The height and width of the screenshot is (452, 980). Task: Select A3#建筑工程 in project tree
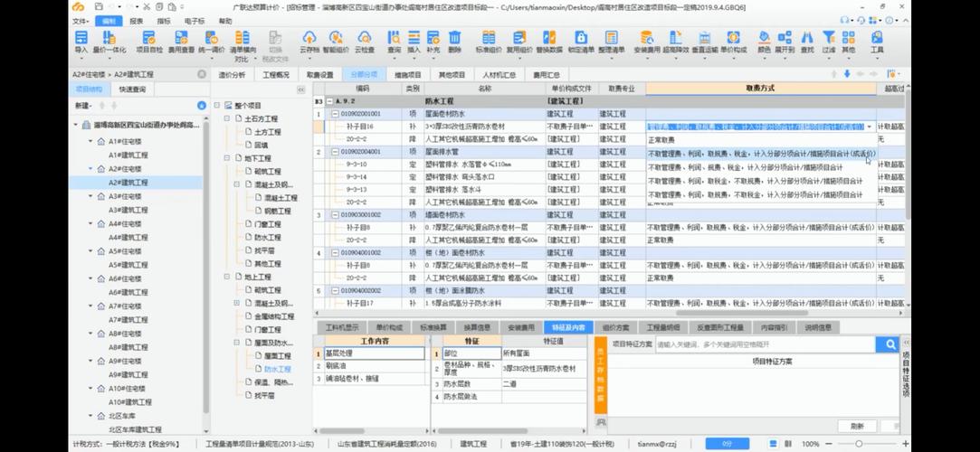[128, 210]
